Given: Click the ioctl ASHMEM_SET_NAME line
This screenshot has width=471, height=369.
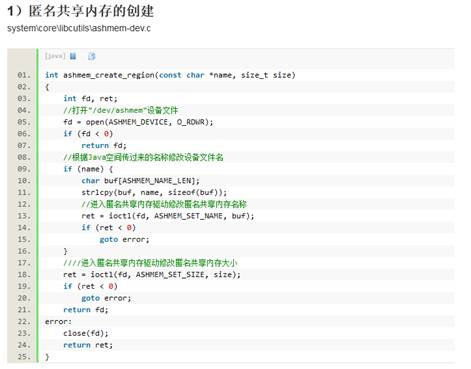Looking at the screenshot, I should [x=168, y=216].
